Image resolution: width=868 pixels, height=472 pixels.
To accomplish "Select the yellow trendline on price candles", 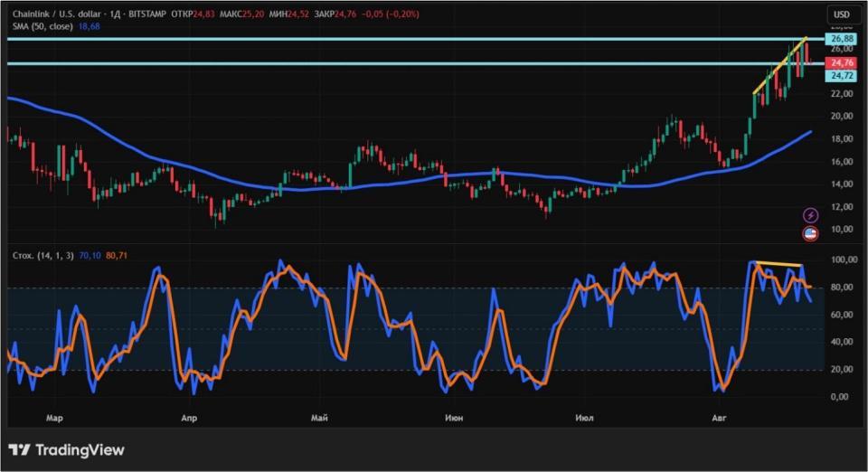I will tap(779, 65).
